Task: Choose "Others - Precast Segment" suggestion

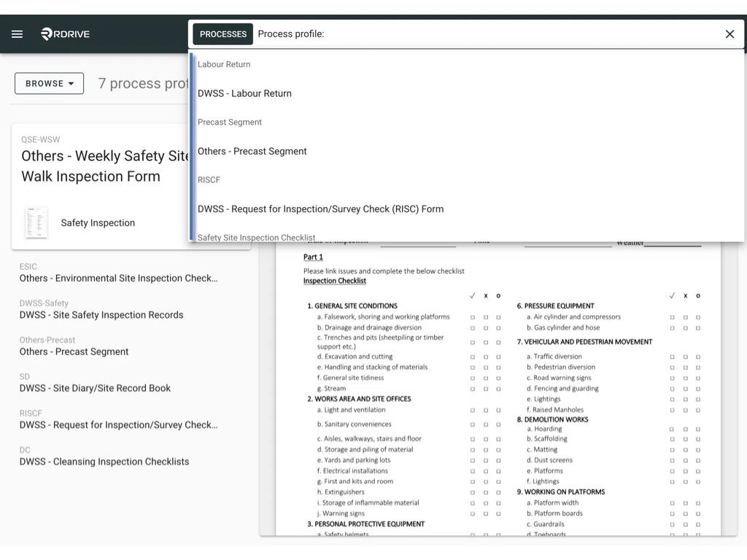Action: pos(252,151)
